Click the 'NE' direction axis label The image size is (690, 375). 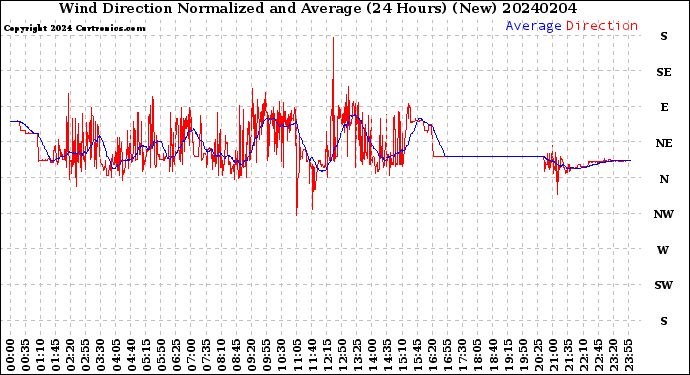pos(664,143)
